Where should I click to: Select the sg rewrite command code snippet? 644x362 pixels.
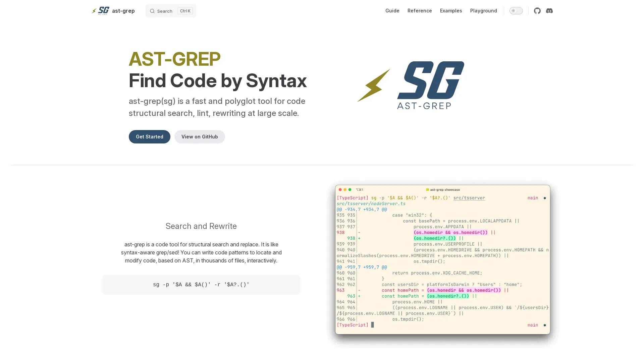pyautogui.click(x=201, y=284)
